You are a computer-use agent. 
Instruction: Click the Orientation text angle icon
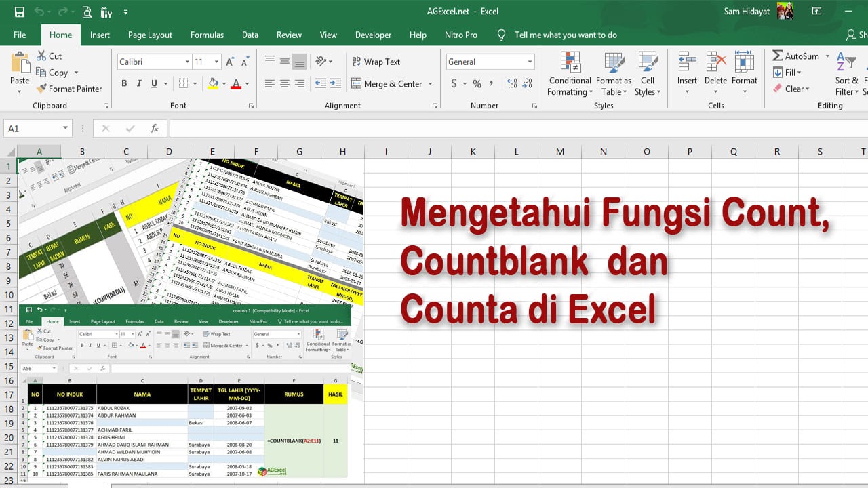[x=321, y=61]
